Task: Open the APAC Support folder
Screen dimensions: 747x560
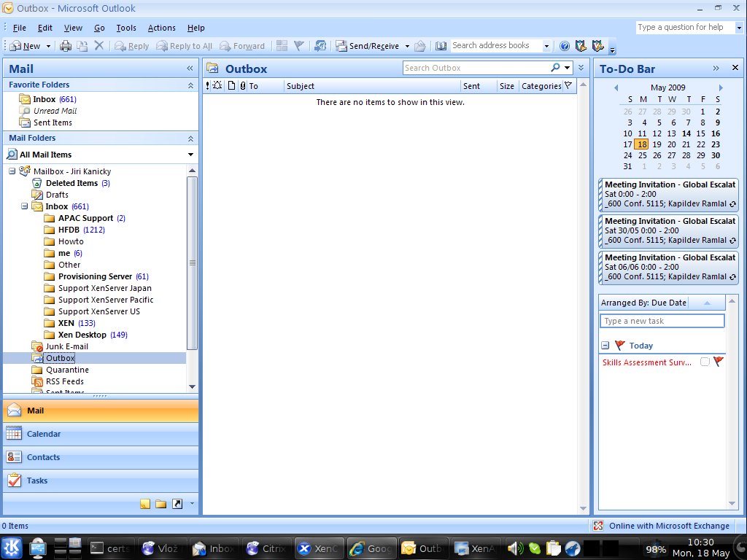Action: 85,218
